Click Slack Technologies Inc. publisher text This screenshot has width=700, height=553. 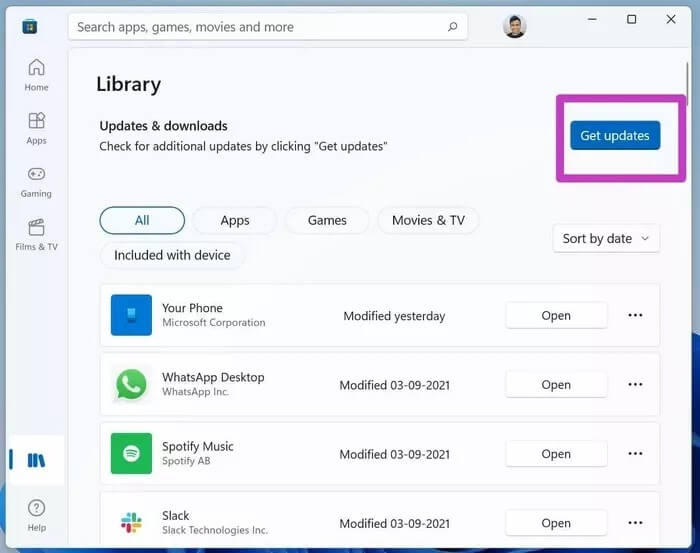point(215,530)
